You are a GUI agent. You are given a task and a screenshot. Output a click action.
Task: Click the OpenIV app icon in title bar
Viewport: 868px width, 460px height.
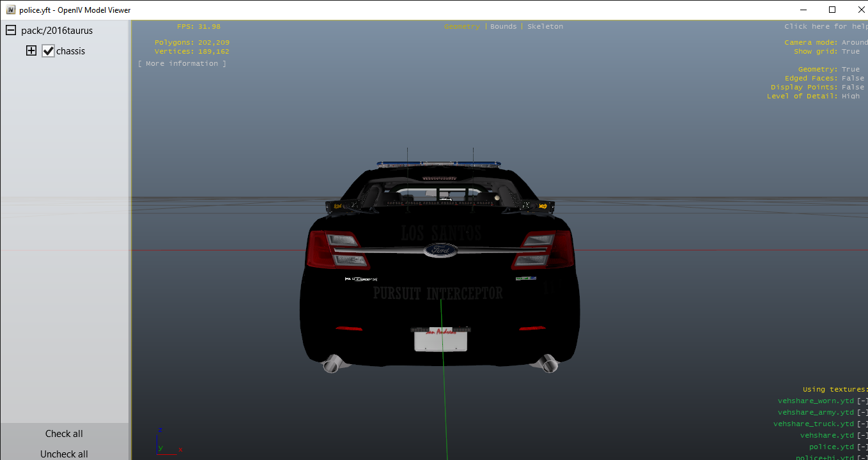11,10
